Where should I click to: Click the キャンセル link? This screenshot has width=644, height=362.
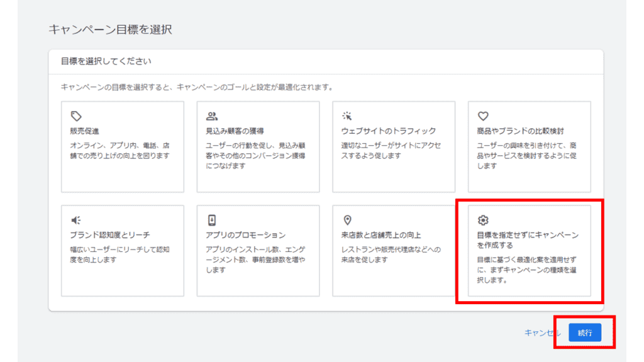pyautogui.click(x=541, y=333)
